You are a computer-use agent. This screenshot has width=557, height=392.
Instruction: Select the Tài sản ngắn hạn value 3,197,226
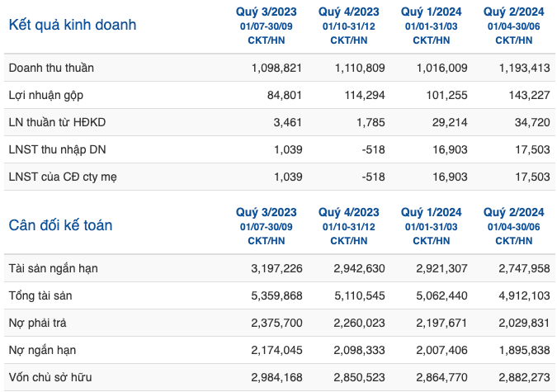[x=276, y=268]
